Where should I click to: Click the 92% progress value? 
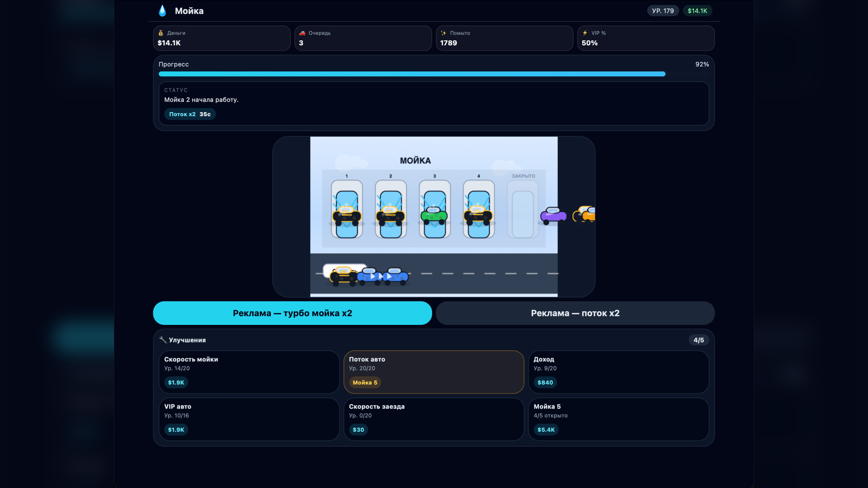[702, 64]
